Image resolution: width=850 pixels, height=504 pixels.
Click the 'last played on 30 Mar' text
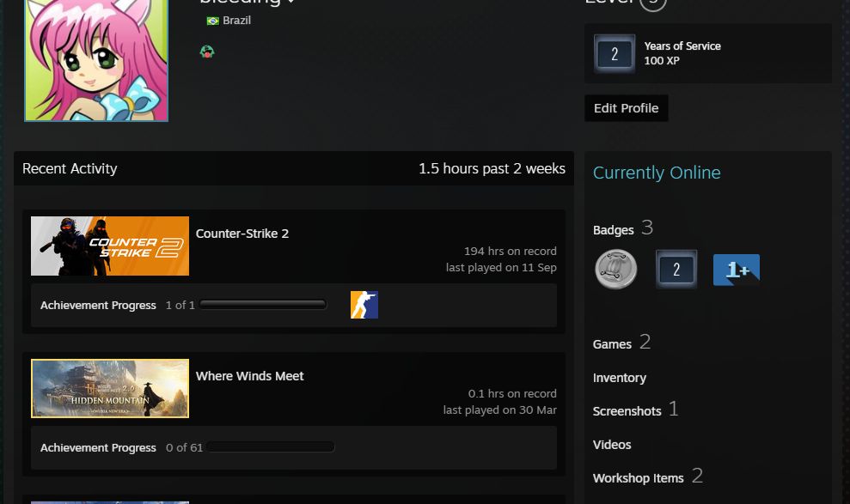[x=500, y=410]
